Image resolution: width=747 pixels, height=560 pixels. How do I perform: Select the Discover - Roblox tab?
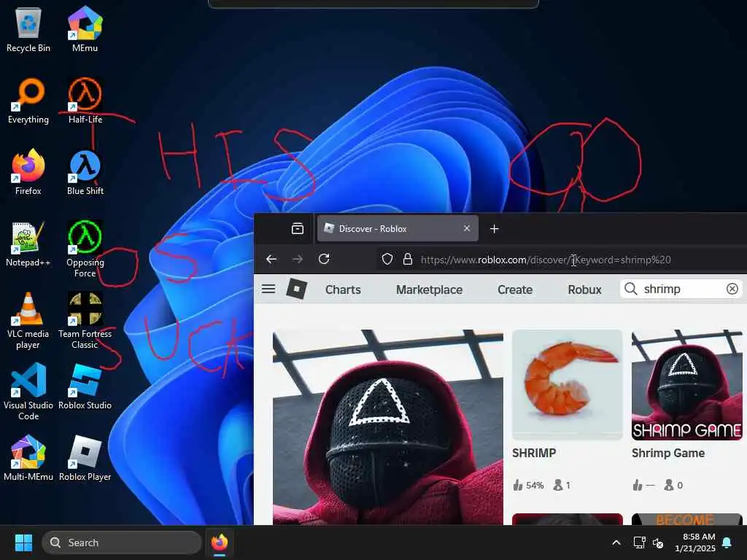point(398,228)
